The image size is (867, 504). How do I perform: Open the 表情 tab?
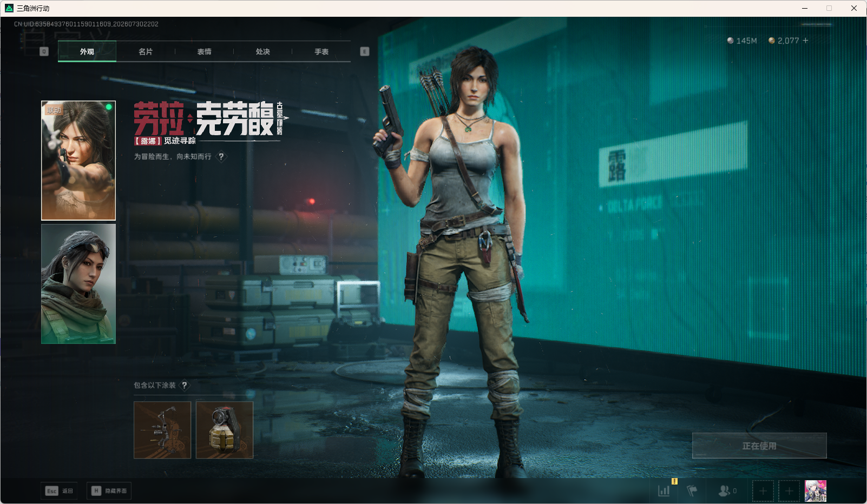(204, 51)
